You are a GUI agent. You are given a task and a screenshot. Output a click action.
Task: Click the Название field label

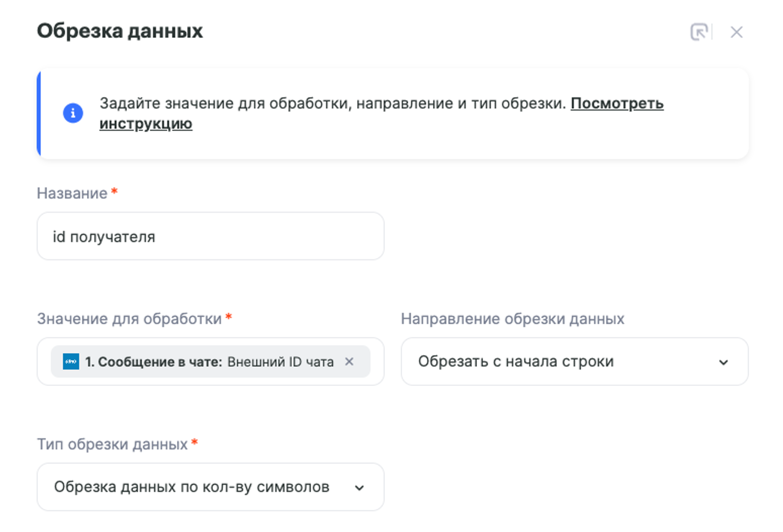click(72, 193)
